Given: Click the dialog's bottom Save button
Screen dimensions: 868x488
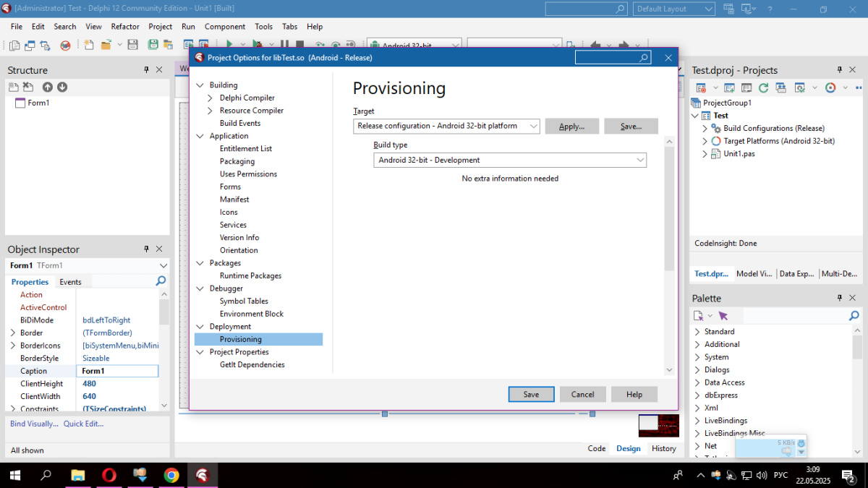Looking at the screenshot, I should pyautogui.click(x=531, y=394).
